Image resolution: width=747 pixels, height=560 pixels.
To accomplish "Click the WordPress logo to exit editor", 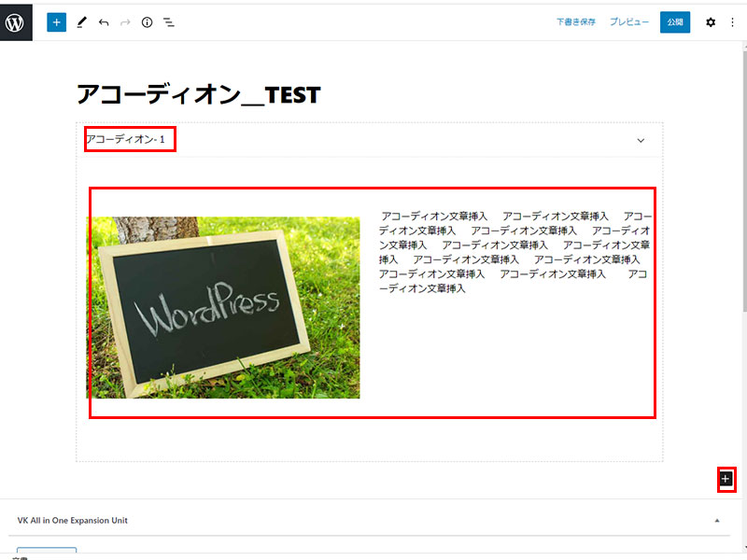I will 16,21.
